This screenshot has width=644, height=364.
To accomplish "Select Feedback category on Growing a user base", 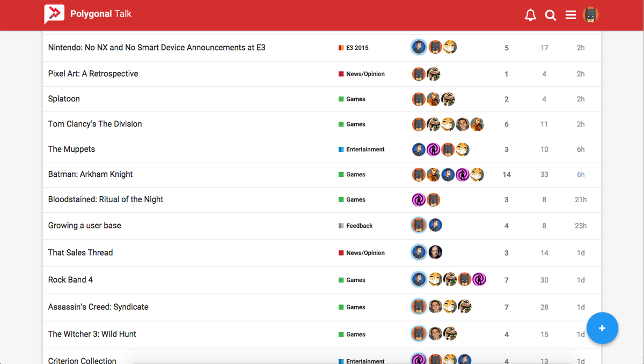I will pyautogui.click(x=355, y=226).
